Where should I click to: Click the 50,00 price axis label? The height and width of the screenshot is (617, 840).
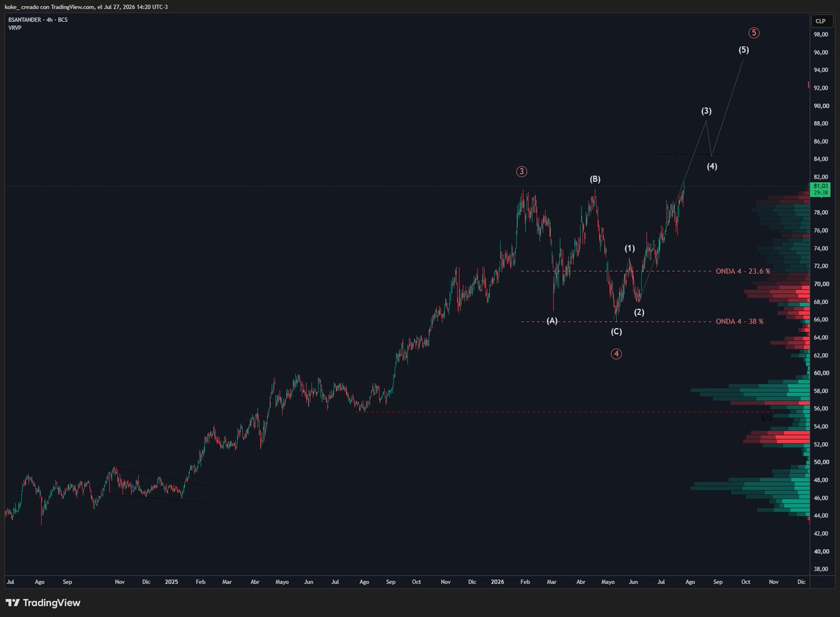820,462
